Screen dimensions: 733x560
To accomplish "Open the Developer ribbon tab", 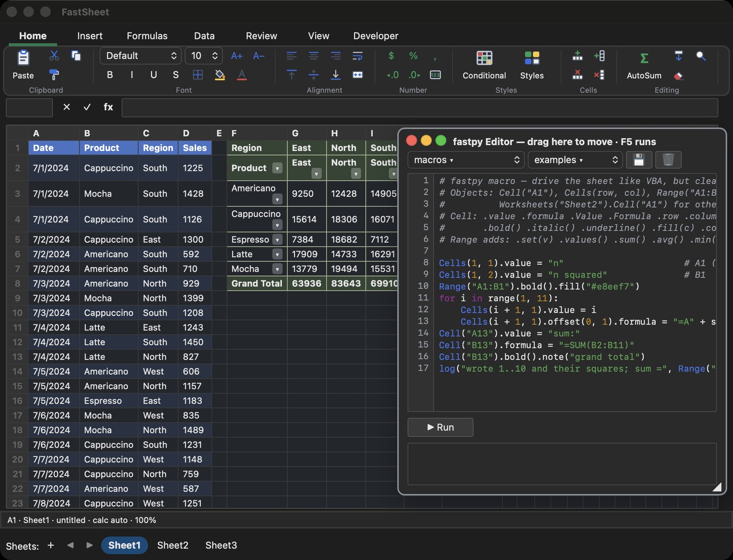I will pos(376,36).
